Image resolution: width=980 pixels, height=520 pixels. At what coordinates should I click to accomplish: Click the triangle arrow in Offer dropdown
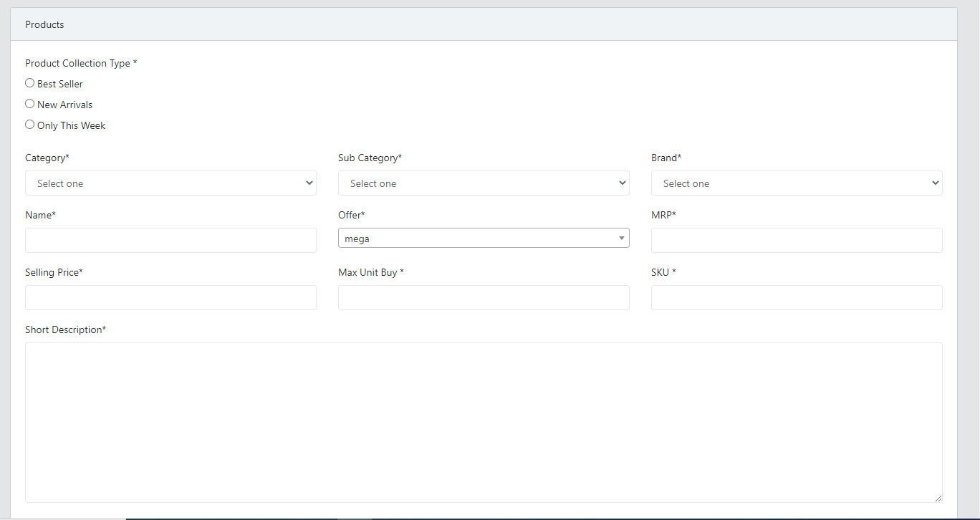coord(621,239)
